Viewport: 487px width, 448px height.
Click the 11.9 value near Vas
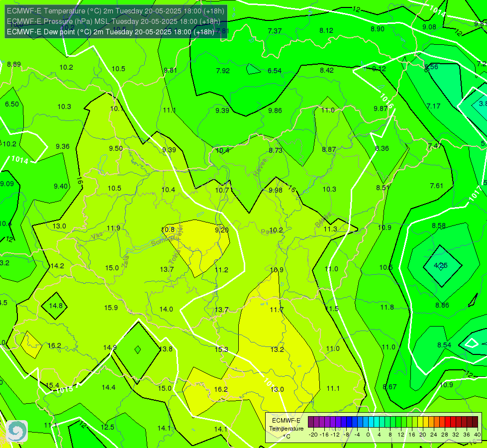click(x=113, y=228)
